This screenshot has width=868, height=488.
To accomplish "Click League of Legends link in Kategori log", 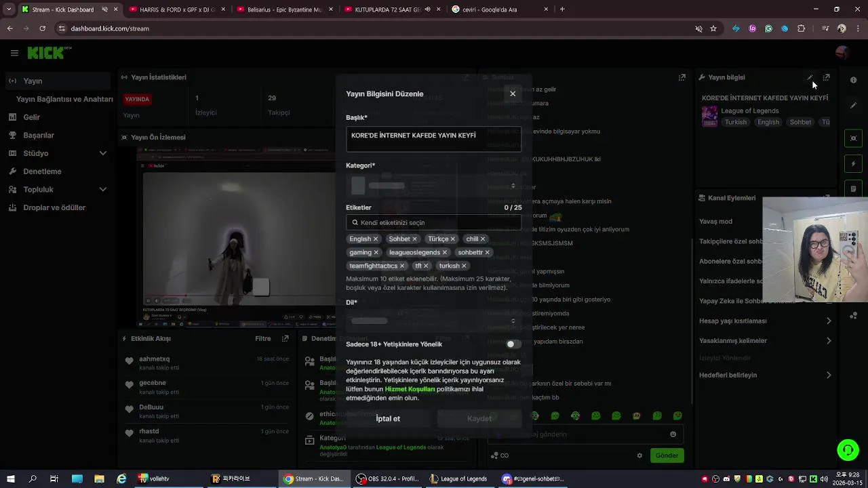I will tap(401, 447).
